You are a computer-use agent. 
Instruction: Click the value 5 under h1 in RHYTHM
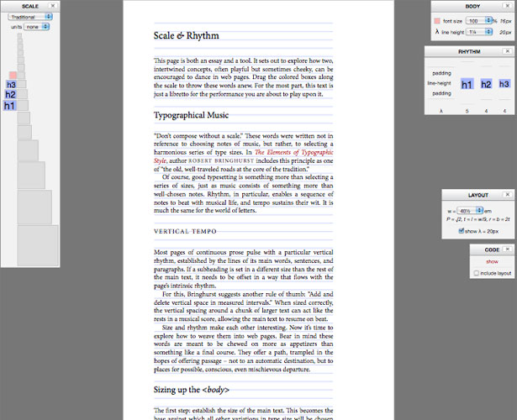(467, 112)
